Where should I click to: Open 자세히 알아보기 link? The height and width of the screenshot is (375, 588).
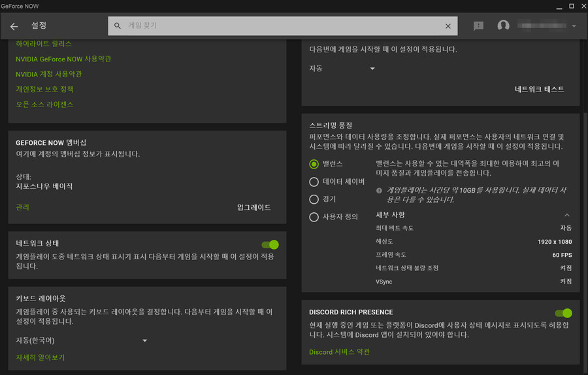[40, 357]
